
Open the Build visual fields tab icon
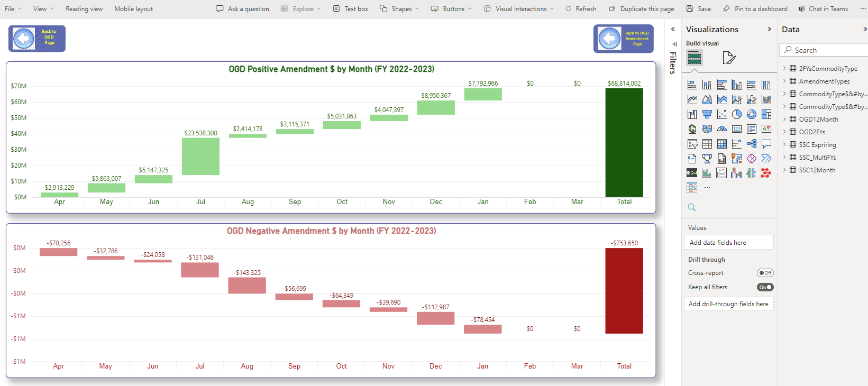pyautogui.click(x=695, y=58)
